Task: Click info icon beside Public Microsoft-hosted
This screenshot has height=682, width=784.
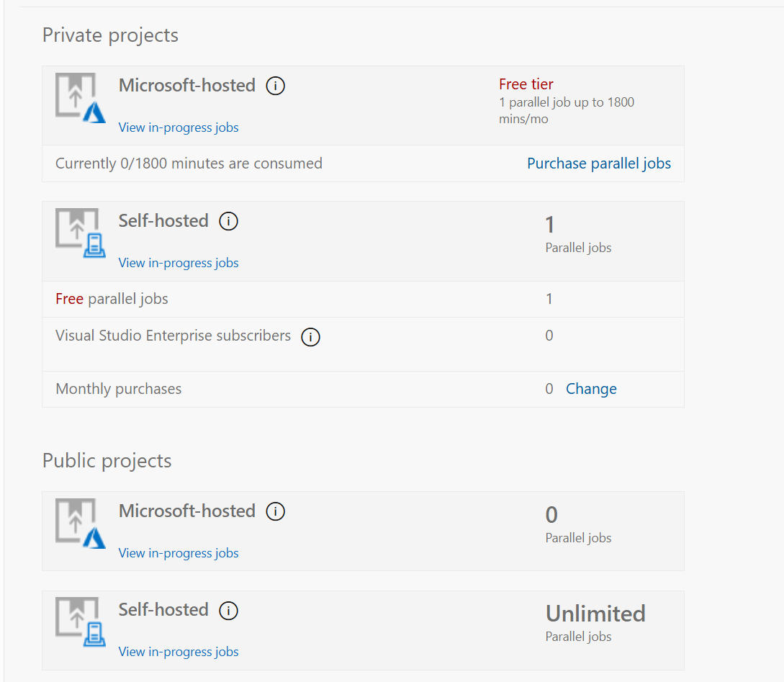Action: (275, 511)
